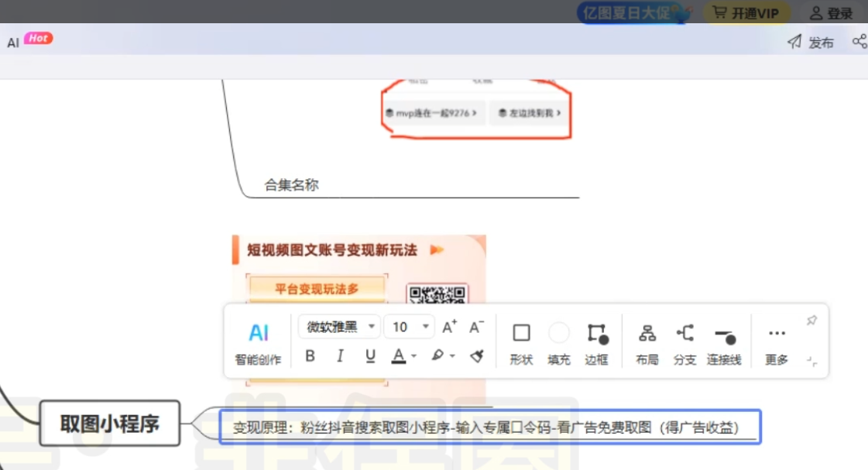Open the font size 10 dropdown
This screenshot has width=868, height=470.
click(x=409, y=327)
